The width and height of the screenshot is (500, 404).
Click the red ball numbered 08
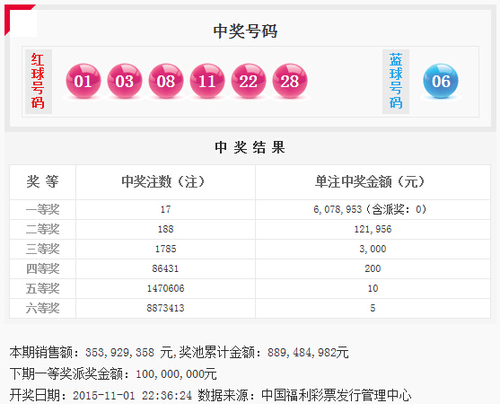166,81
